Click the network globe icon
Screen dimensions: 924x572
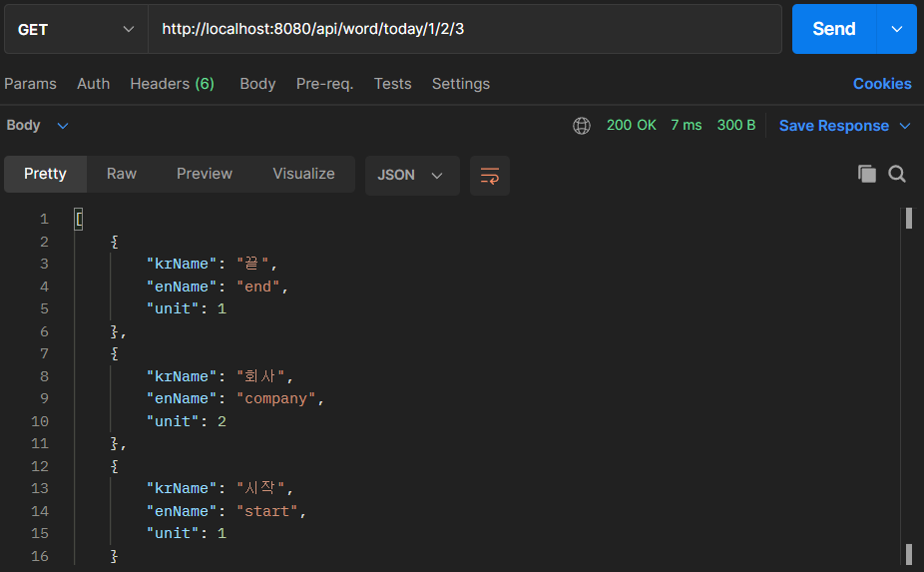pyautogui.click(x=582, y=126)
